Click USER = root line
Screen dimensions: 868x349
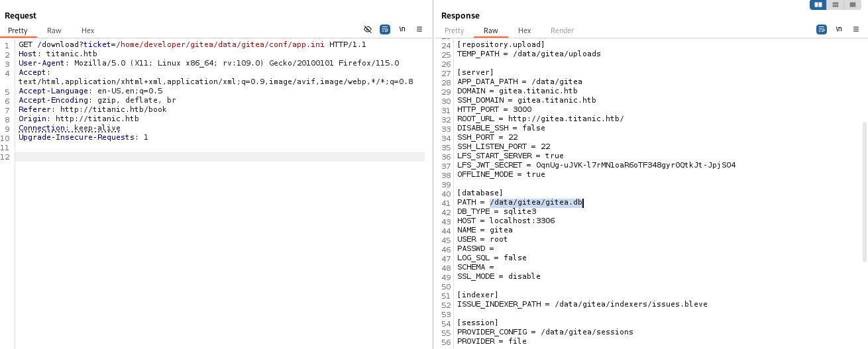coord(482,239)
